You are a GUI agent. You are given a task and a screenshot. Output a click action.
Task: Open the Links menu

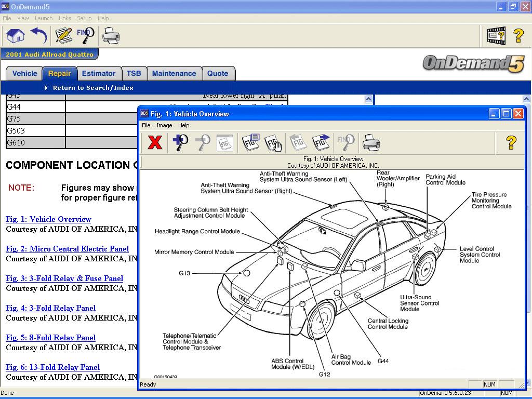64,18
